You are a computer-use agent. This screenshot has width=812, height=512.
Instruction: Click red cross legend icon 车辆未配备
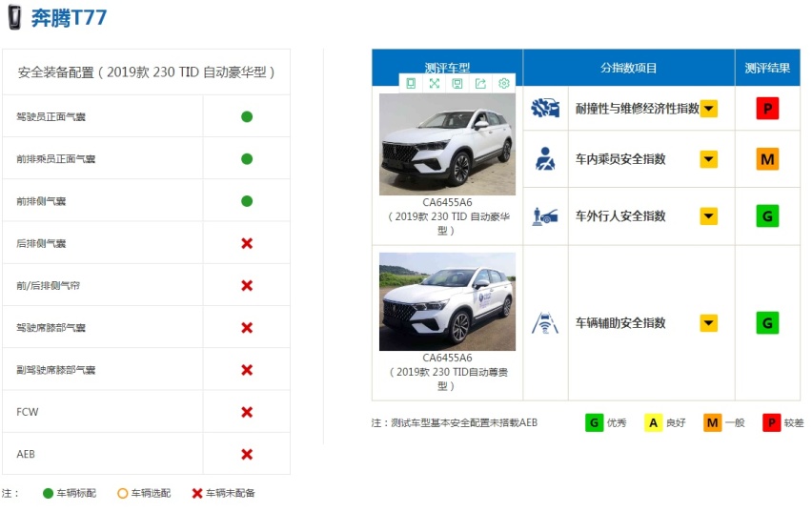click(196, 493)
